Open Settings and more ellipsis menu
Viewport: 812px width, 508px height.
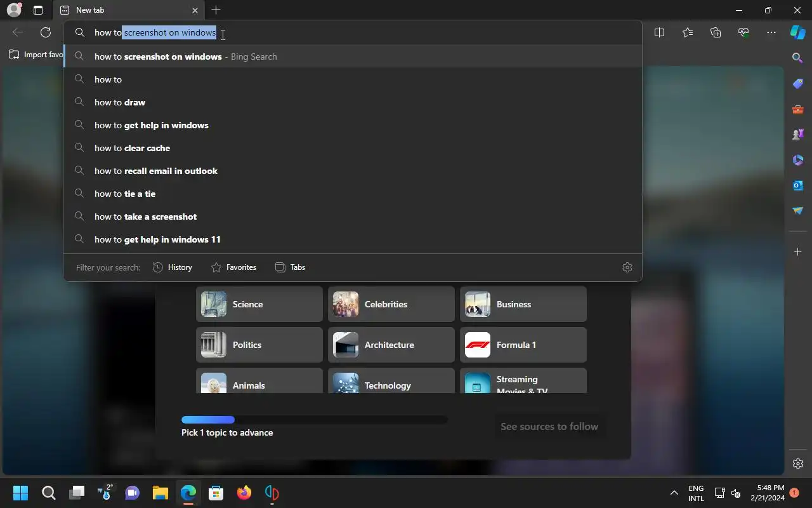coord(771,32)
